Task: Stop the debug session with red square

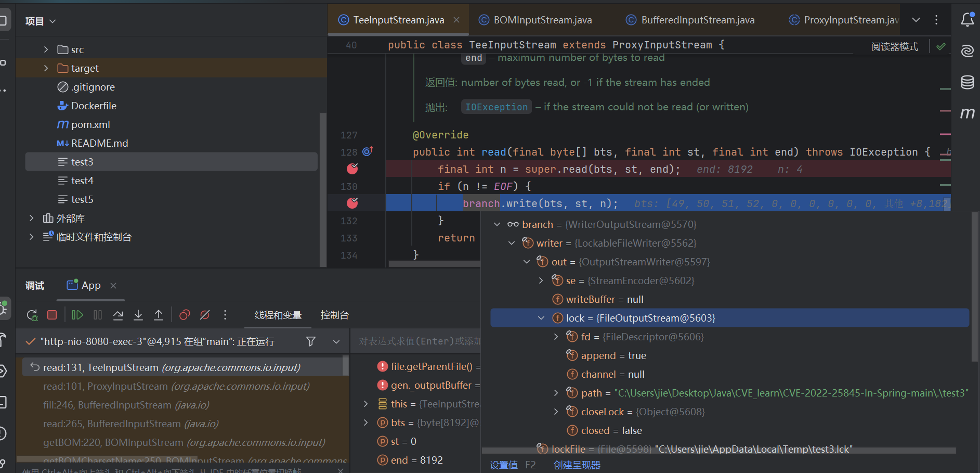Action: coord(52,315)
